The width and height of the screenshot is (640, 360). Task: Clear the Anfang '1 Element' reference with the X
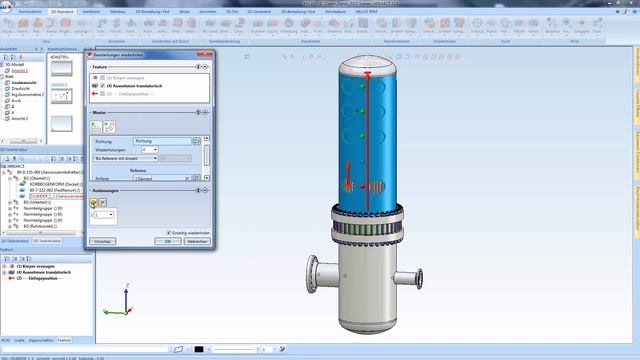pyautogui.click(x=187, y=178)
